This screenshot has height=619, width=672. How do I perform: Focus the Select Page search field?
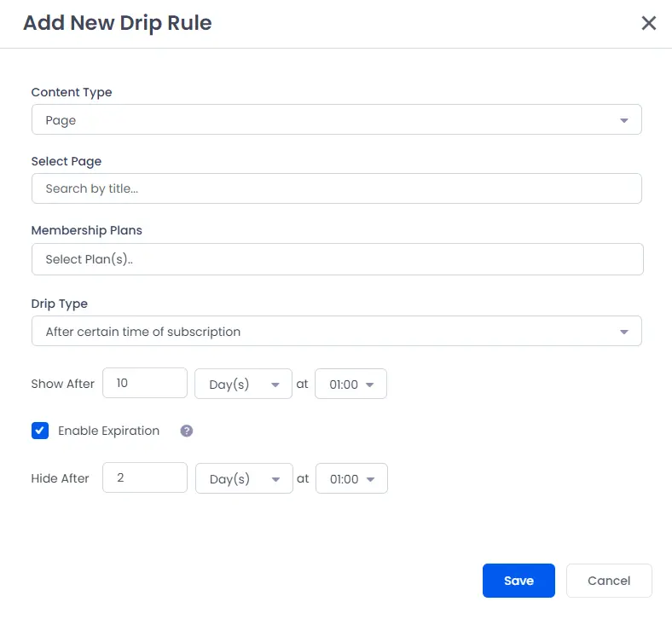(336, 188)
